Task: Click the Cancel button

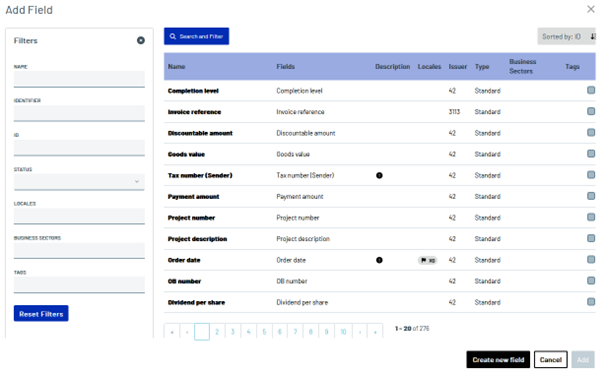Action: [x=551, y=360]
